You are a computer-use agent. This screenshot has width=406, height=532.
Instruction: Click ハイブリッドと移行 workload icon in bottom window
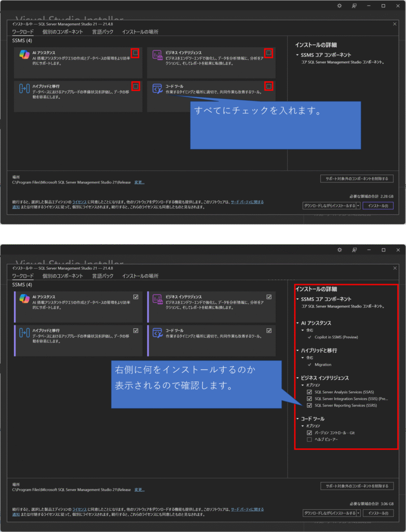[24, 332]
